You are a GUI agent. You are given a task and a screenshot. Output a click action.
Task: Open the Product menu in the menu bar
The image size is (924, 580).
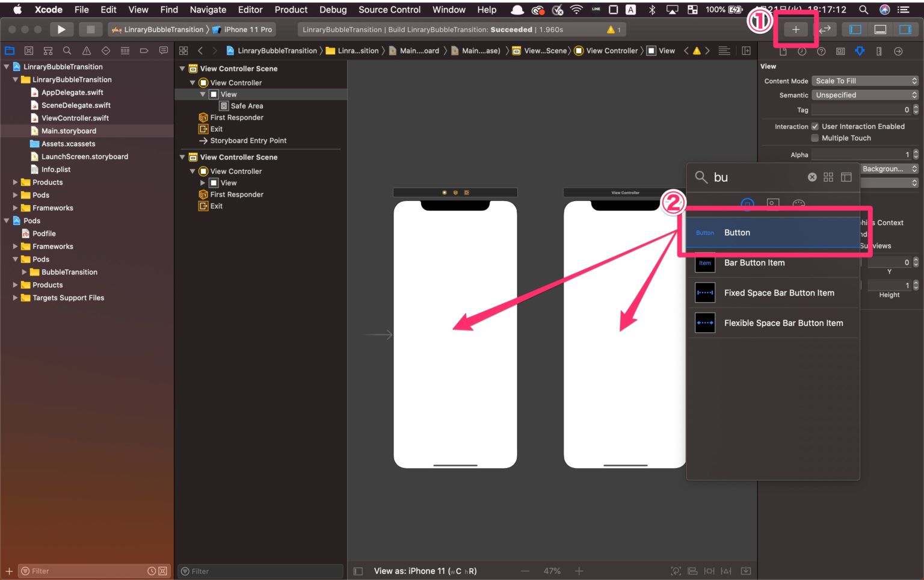291,9
